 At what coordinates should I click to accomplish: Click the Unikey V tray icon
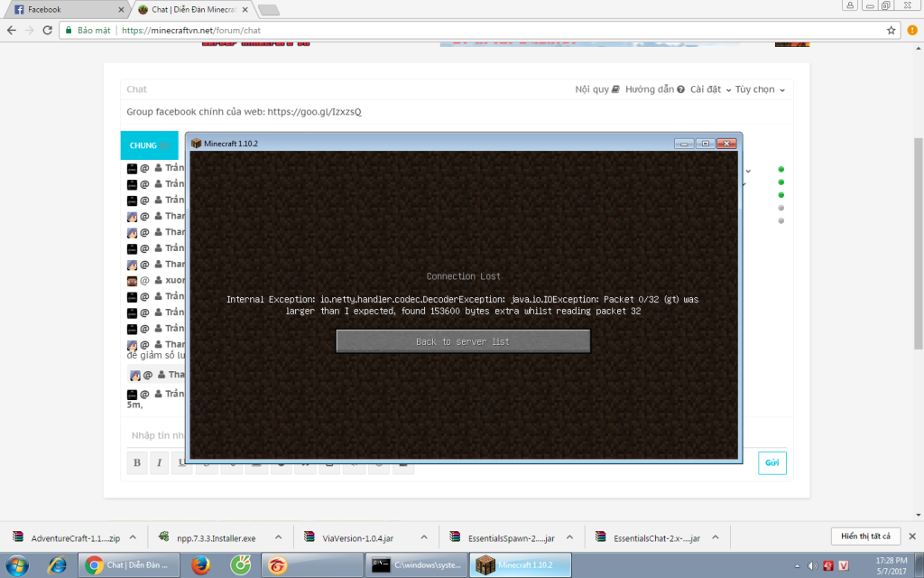(844, 565)
